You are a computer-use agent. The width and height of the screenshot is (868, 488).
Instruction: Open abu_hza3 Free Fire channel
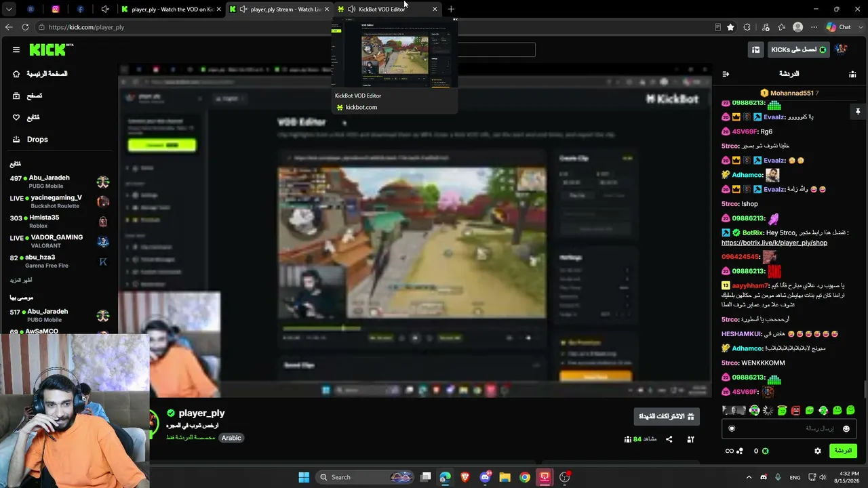60,261
